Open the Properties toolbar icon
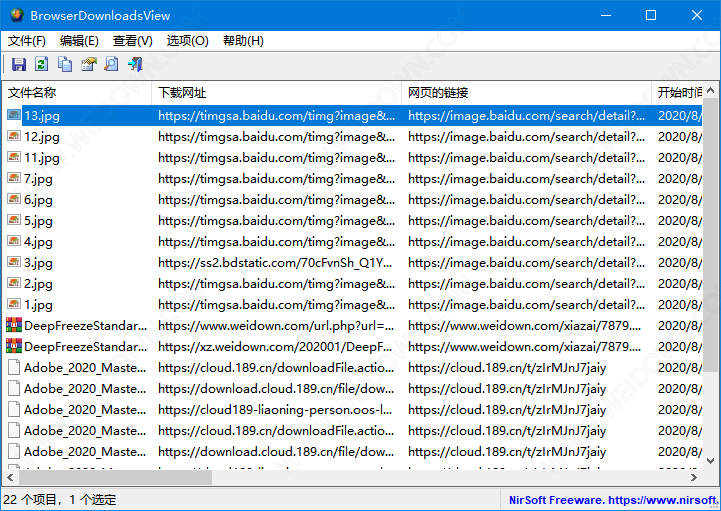721x511 pixels. point(88,64)
